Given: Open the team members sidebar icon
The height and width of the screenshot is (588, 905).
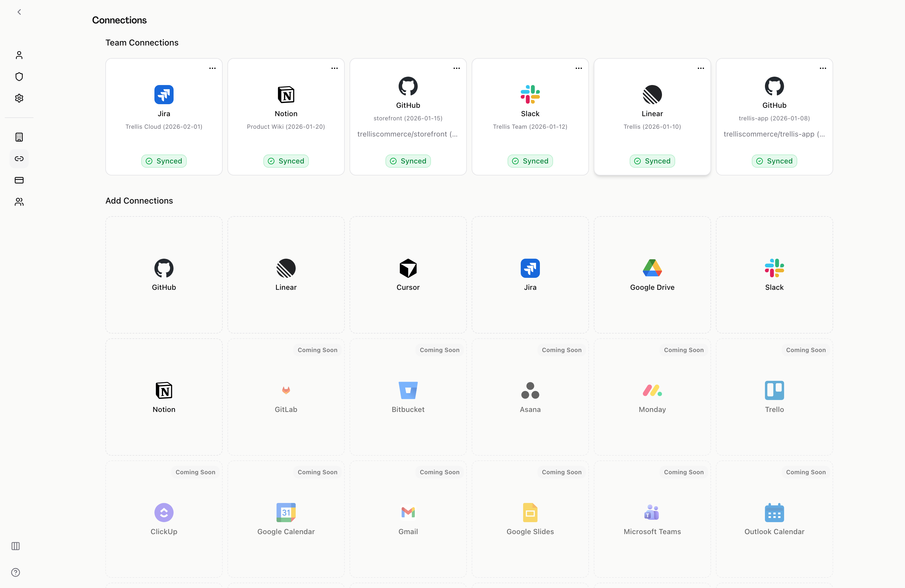Looking at the screenshot, I should [x=19, y=201].
